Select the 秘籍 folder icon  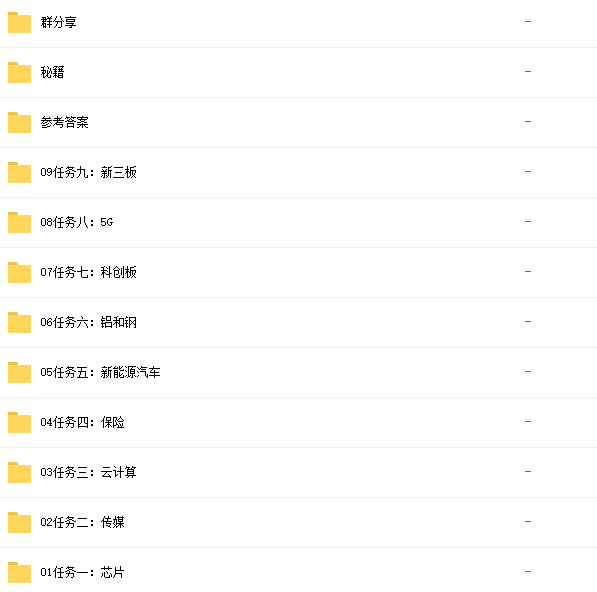pos(19,72)
